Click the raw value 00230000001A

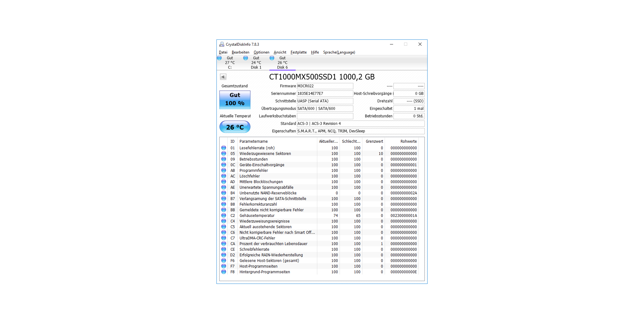404,216
